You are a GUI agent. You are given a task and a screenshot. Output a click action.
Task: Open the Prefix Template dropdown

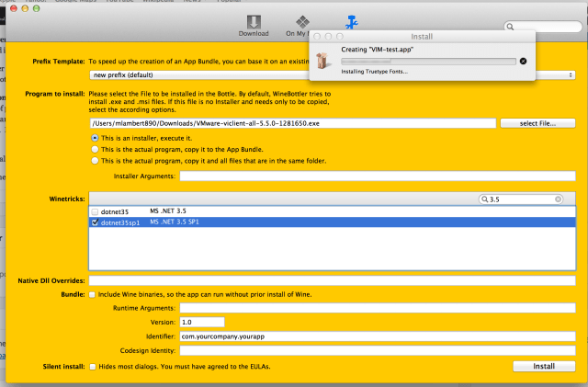pos(332,75)
